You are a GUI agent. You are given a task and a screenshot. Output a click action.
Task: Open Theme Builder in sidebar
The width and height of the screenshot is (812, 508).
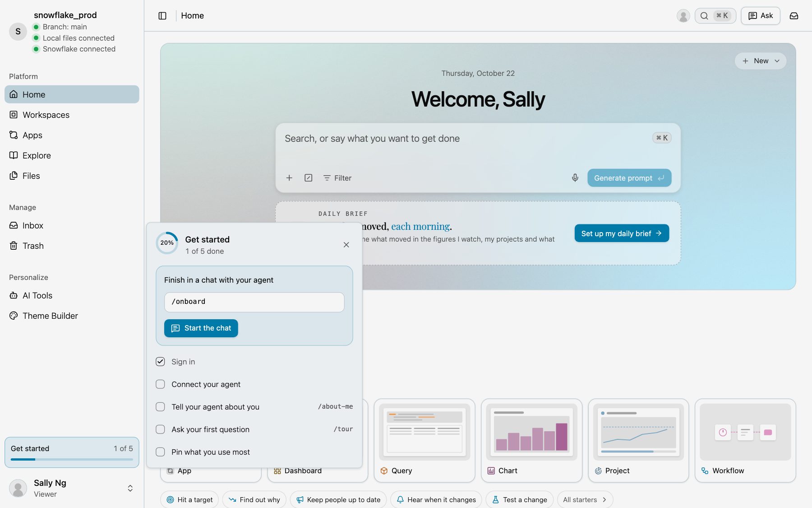[x=72, y=316]
